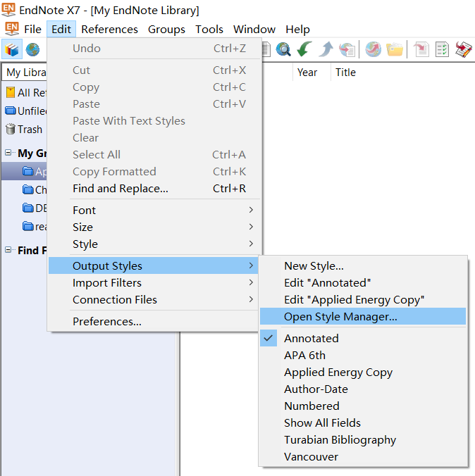Viewport: 475px width, 476px height.
Task: Click Edit "Annotated" menu item
Action: (363, 283)
